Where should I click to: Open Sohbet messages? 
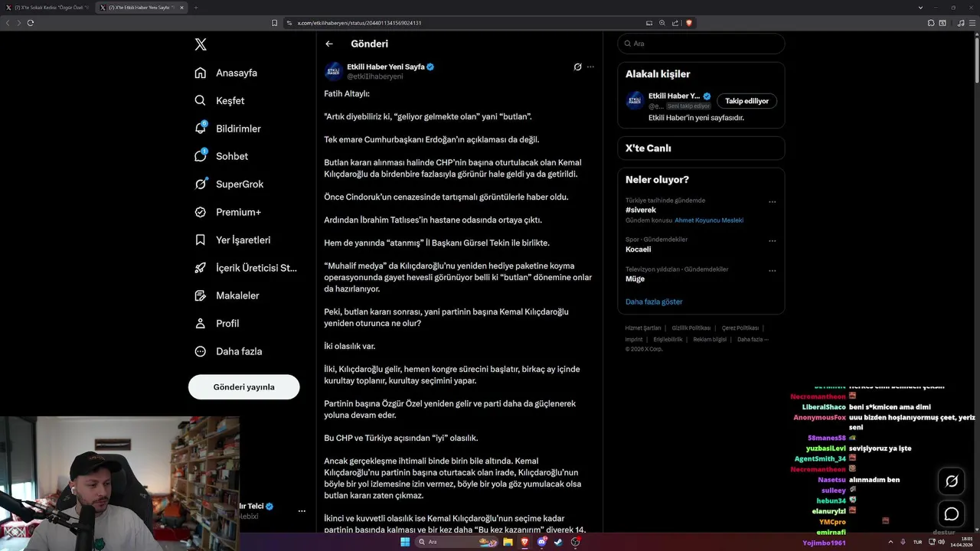pyautogui.click(x=221, y=156)
